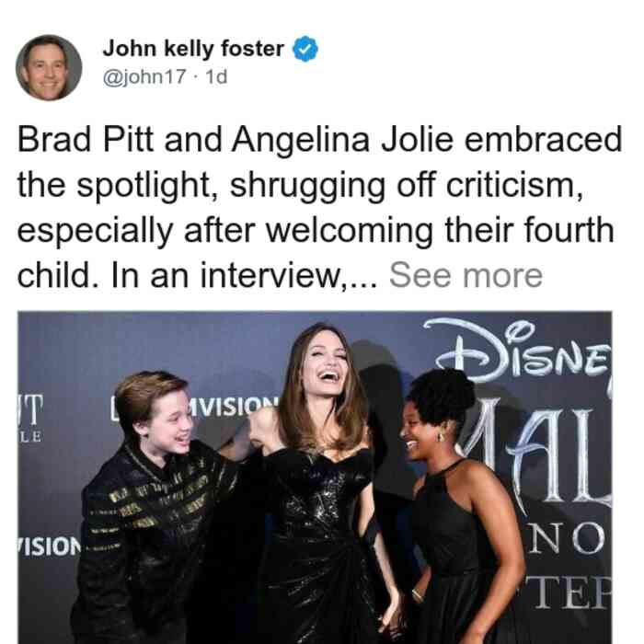Click the "See more" link

(x=466, y=275)
